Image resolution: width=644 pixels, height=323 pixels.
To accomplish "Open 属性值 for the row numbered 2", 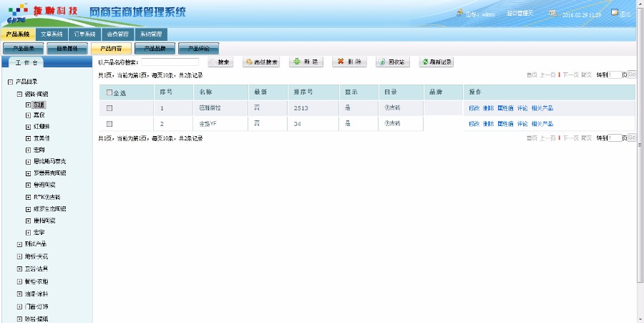I will (x=505, y=124).
